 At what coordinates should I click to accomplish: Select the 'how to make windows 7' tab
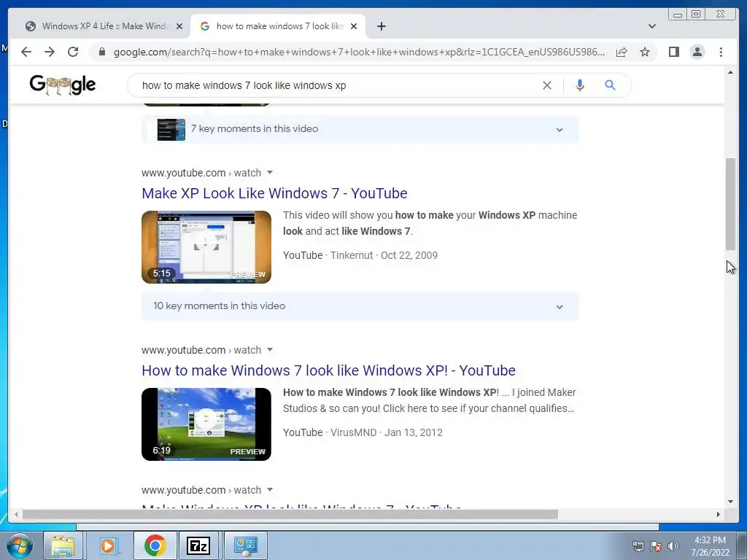[278, 26]
